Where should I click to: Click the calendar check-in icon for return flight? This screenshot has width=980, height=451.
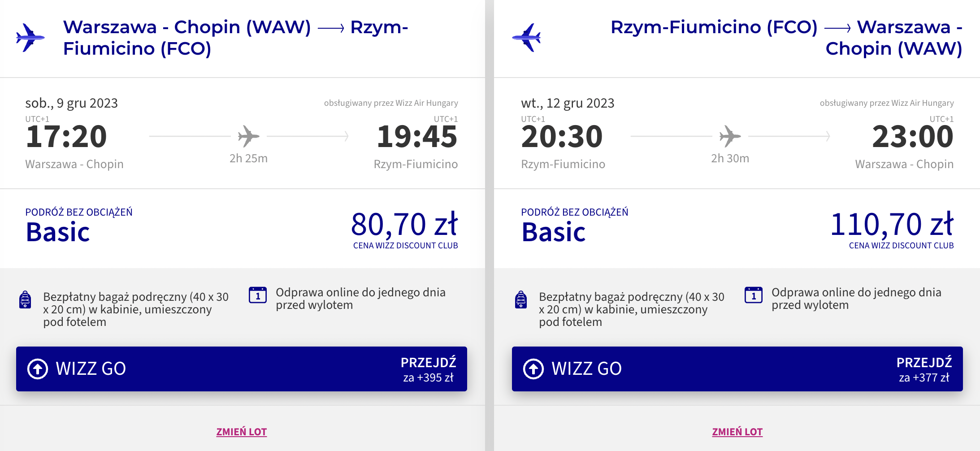(x=754, y=295)
